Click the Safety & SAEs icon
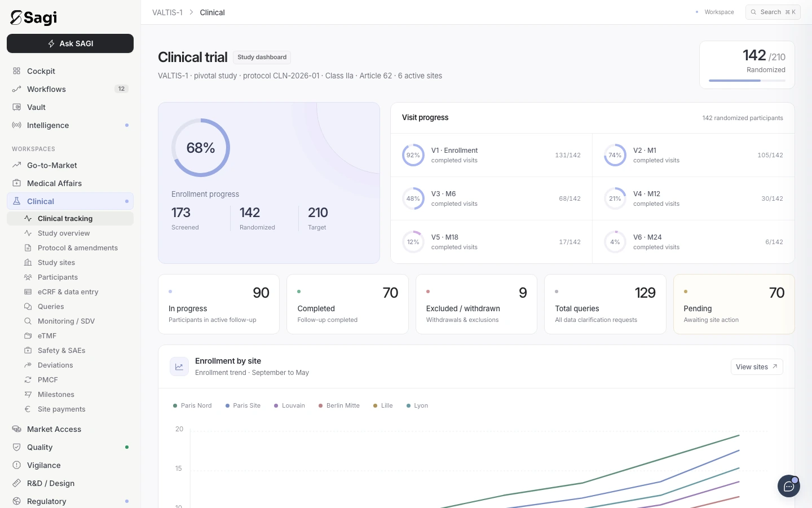 coord(28,350)
